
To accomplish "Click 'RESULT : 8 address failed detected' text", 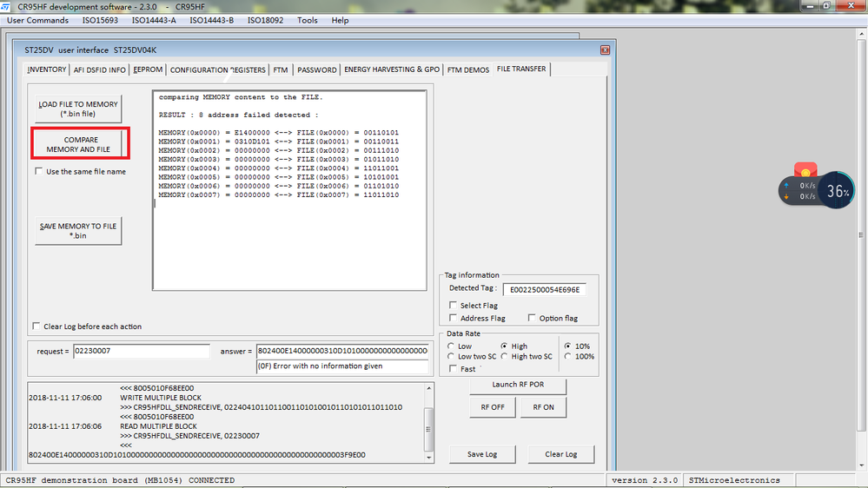I will [238, 115].
